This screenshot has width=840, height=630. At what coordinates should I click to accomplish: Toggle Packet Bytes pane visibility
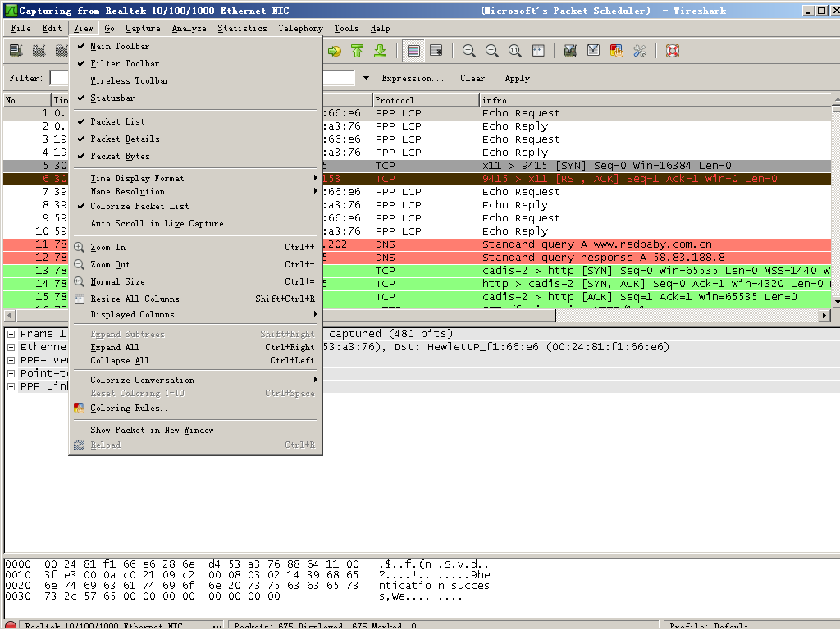195,156
